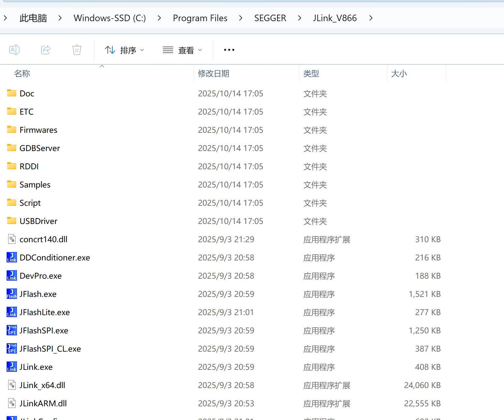Click the Delete trash can icon
Image resolution: width=504 pixels, height=420 pixels.
[x=77, y=50]
